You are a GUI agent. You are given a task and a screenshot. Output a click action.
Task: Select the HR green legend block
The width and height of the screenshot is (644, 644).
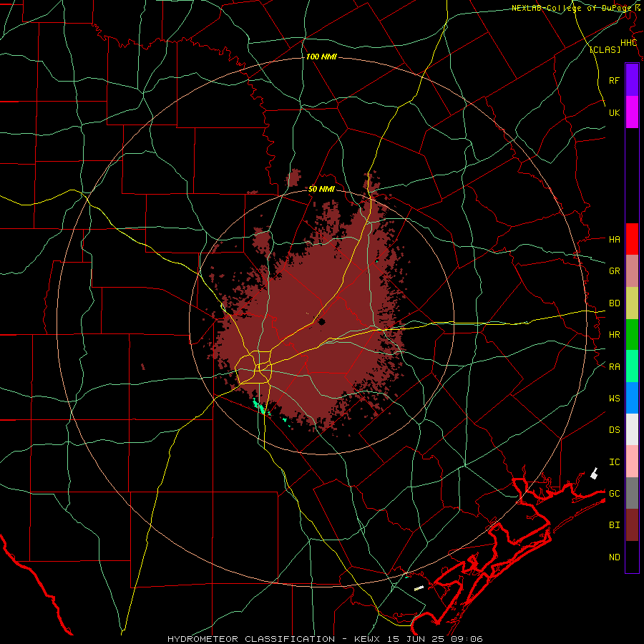point(632,334)
